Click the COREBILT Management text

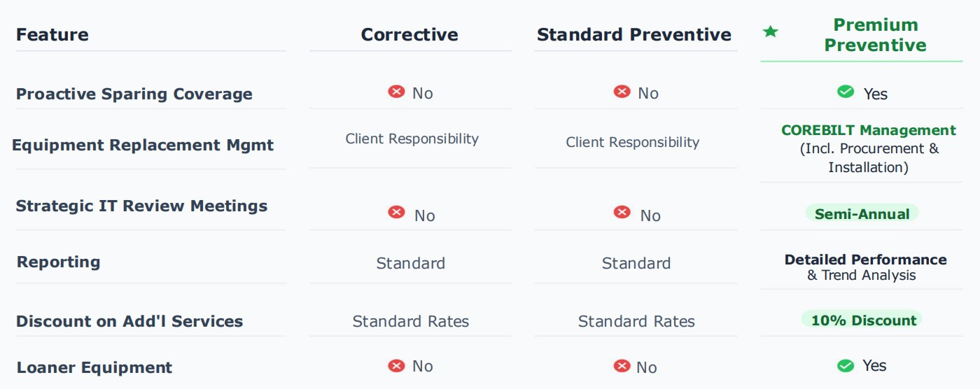point(868,131)
